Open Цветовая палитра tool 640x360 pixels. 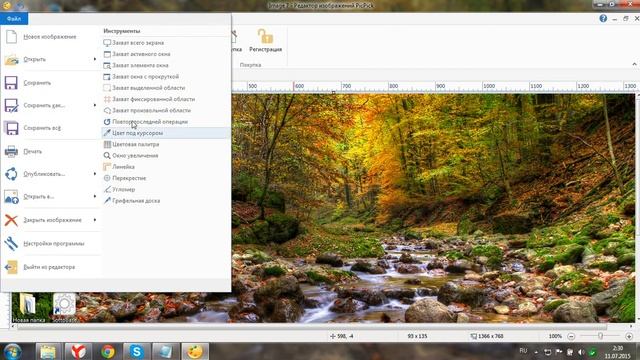point(165,144)
